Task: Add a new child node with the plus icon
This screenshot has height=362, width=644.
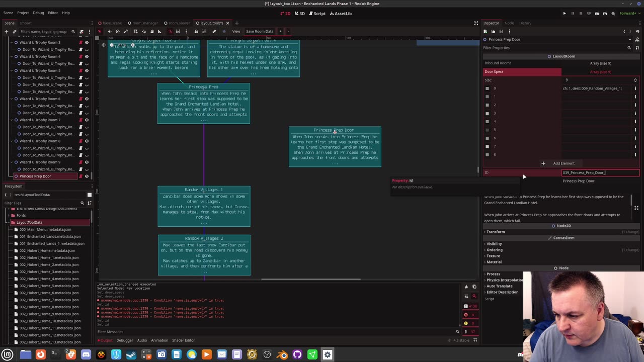Action: pyautogui.click(x=7, y=32)
